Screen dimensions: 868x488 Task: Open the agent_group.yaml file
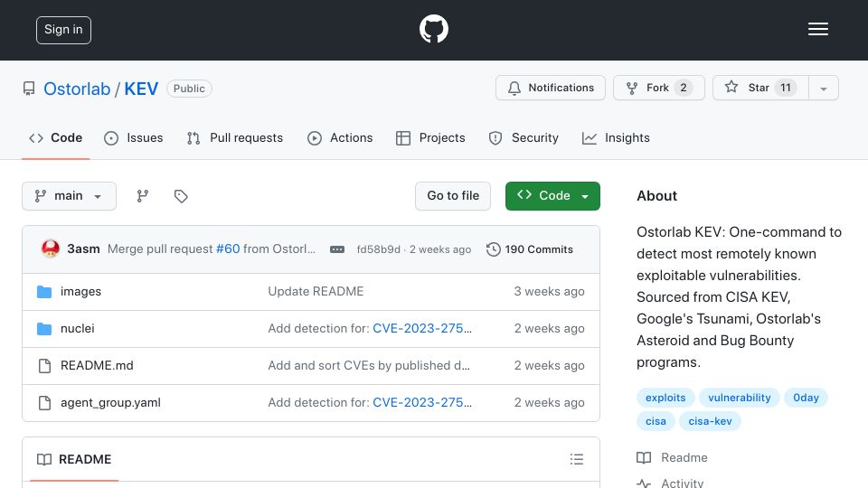tap(110, 403)
